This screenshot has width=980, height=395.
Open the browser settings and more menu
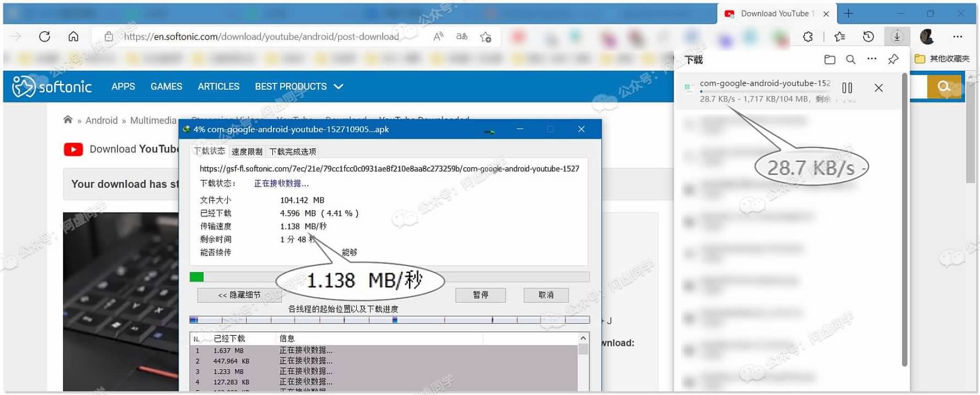point(958,37)
